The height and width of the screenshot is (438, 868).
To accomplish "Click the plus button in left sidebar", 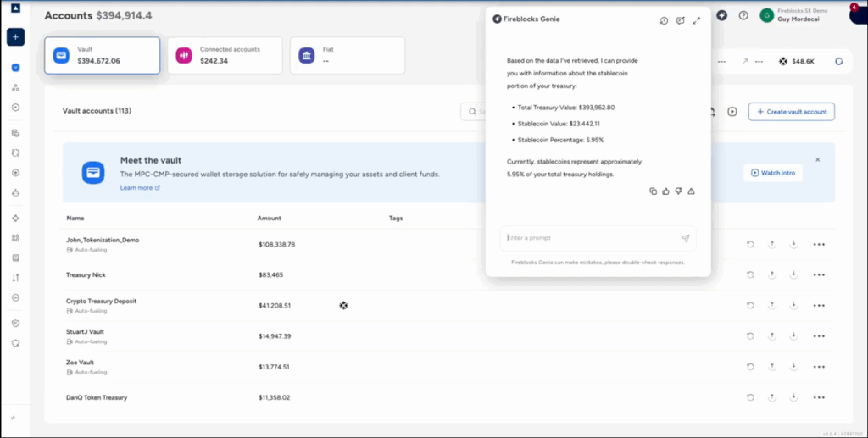I will [15, 37].
